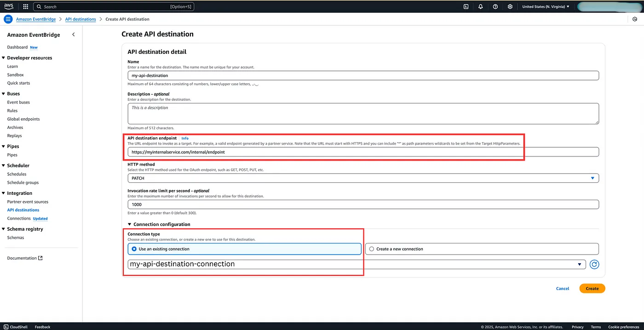Open Cookie preferences in footer

pyautogui.click(x=624, y=327)
